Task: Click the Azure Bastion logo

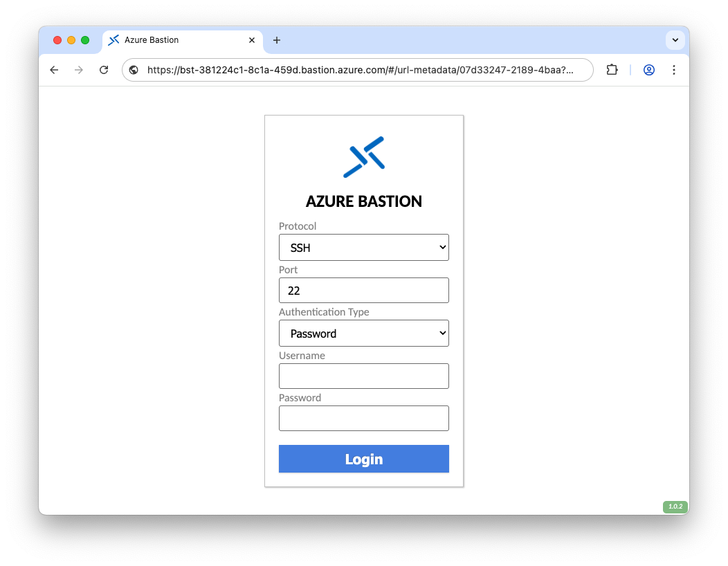Action: (364, 157)
